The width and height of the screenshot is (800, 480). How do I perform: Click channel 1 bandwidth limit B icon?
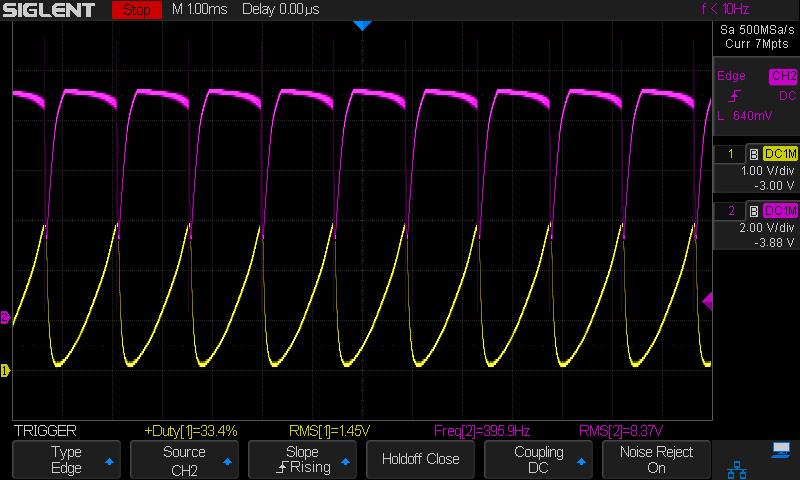click(754, 154)
